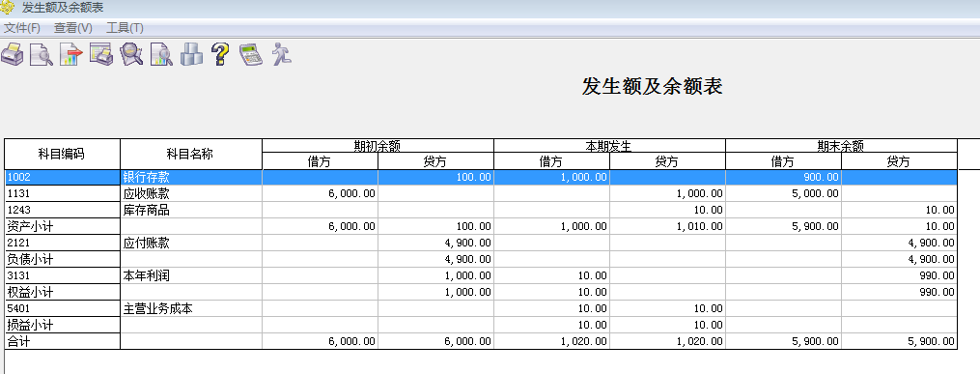
Task: Click the 本期发生 group header
Action: coord(609,146)
